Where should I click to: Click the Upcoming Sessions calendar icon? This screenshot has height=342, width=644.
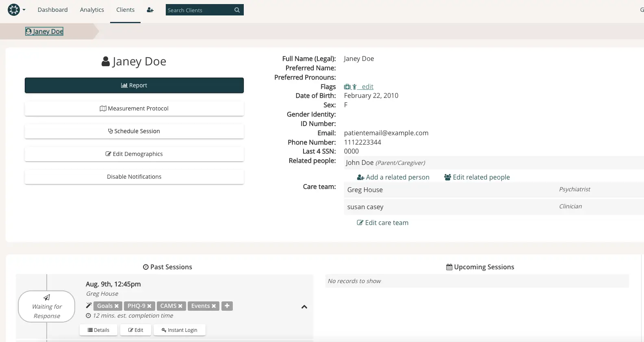coord(449,267)
